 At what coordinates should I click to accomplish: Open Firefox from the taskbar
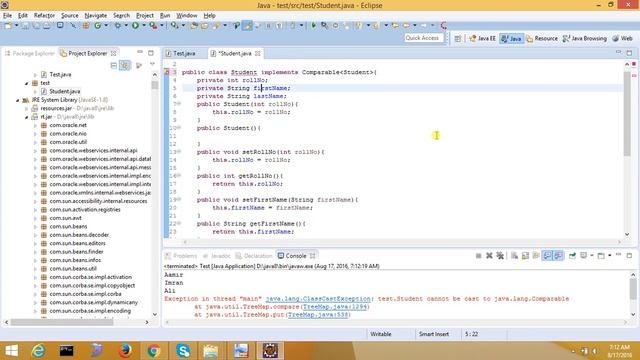tap(125, 351)
